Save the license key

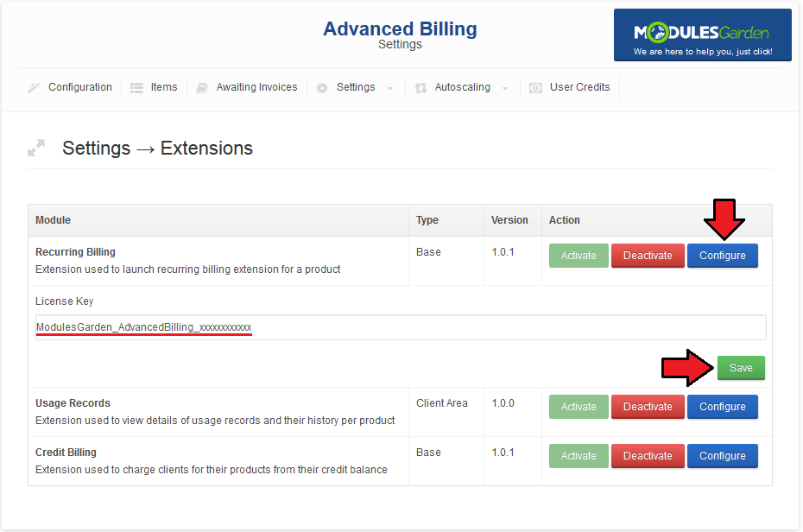point(741,368)
